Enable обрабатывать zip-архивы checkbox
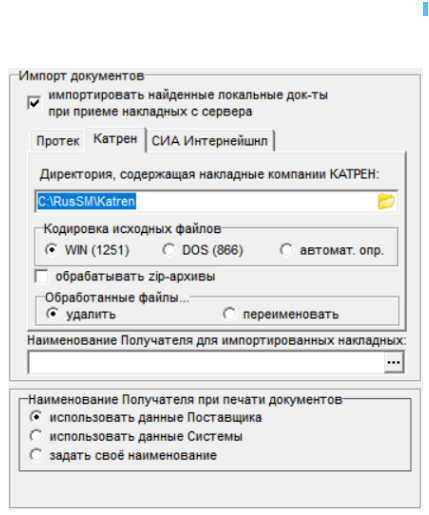Viewport: 429px width, 515px height. (x=41, y=276)
